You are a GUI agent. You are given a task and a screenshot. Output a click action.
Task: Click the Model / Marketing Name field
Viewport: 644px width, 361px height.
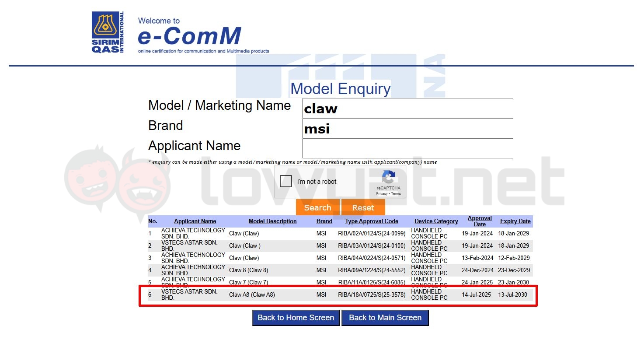(407, 108)
